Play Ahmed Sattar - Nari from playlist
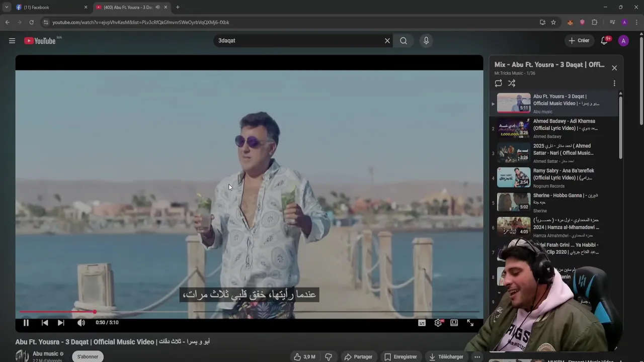 coord(553,153)
